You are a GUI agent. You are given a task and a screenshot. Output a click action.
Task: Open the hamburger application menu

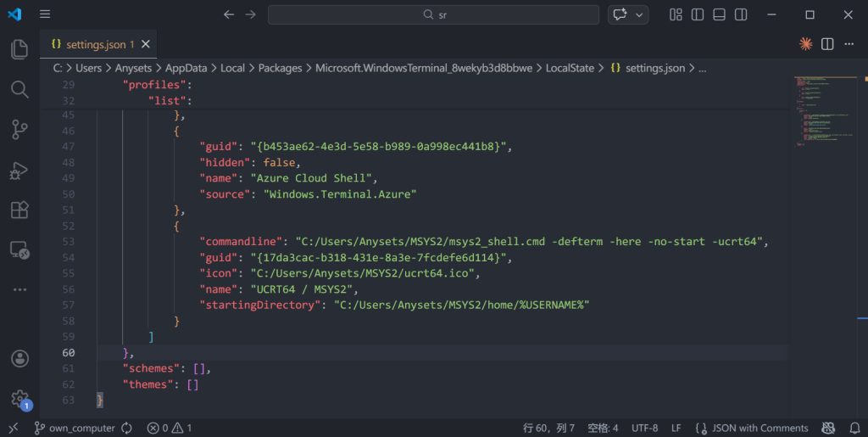[45, 14]
